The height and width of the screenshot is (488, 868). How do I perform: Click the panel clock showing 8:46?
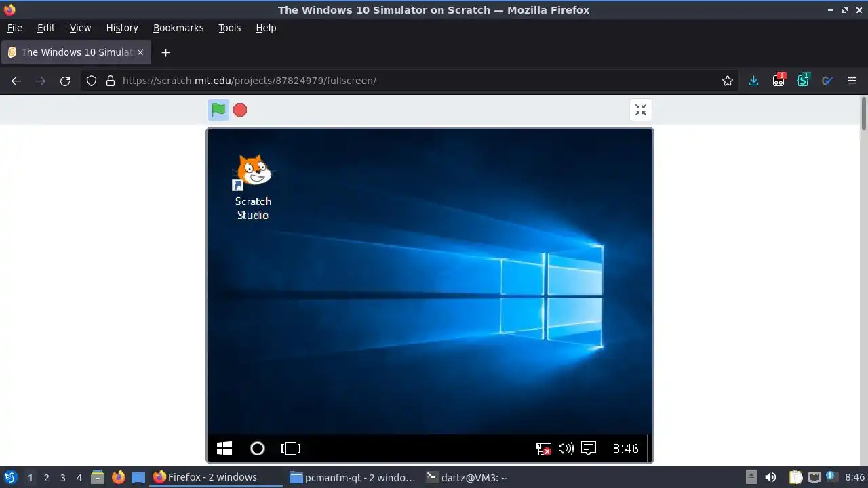pyautogui.click(x=854, y=478)
